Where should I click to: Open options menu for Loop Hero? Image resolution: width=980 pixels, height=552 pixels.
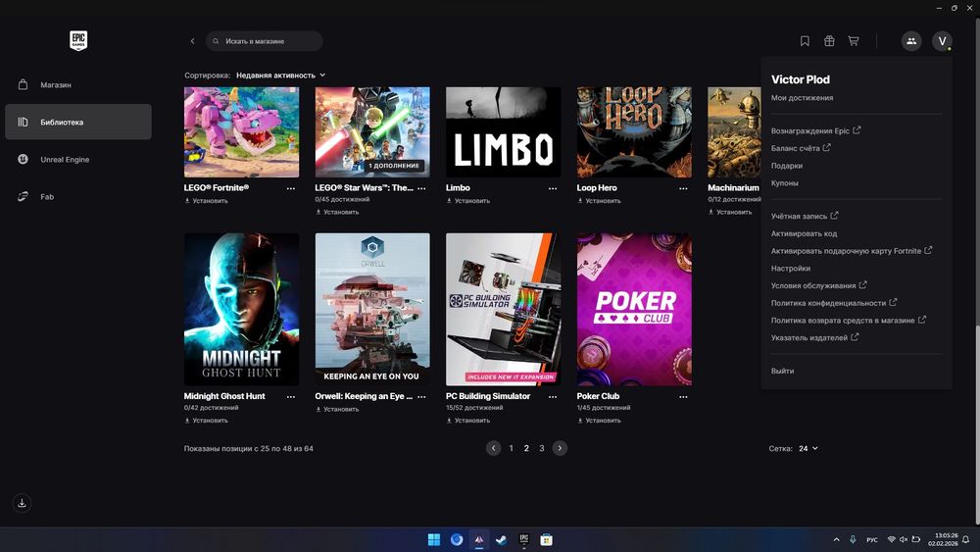683,188
